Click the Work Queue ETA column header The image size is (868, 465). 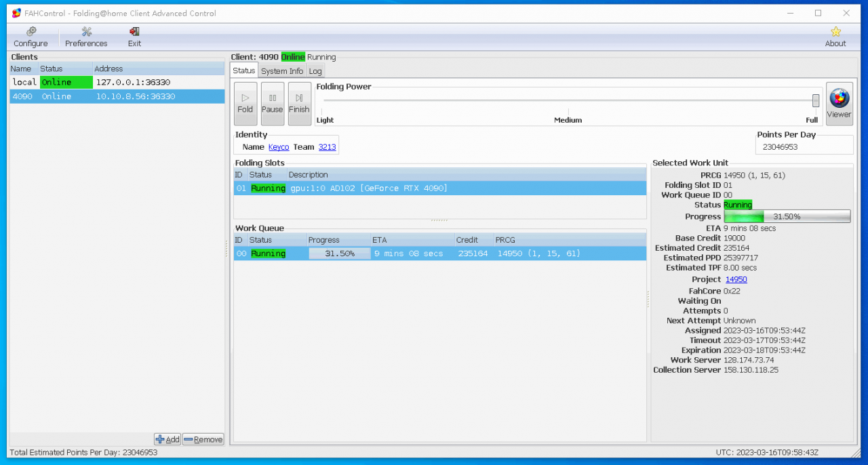click(x=412, y=240)
